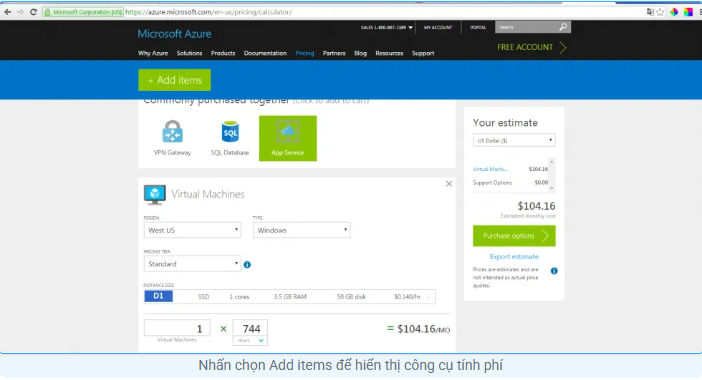Image resolution: width=702 pixels, height=380 pixels.
Task: Click the hours field showing 744
Action: (x=250, y=329)
